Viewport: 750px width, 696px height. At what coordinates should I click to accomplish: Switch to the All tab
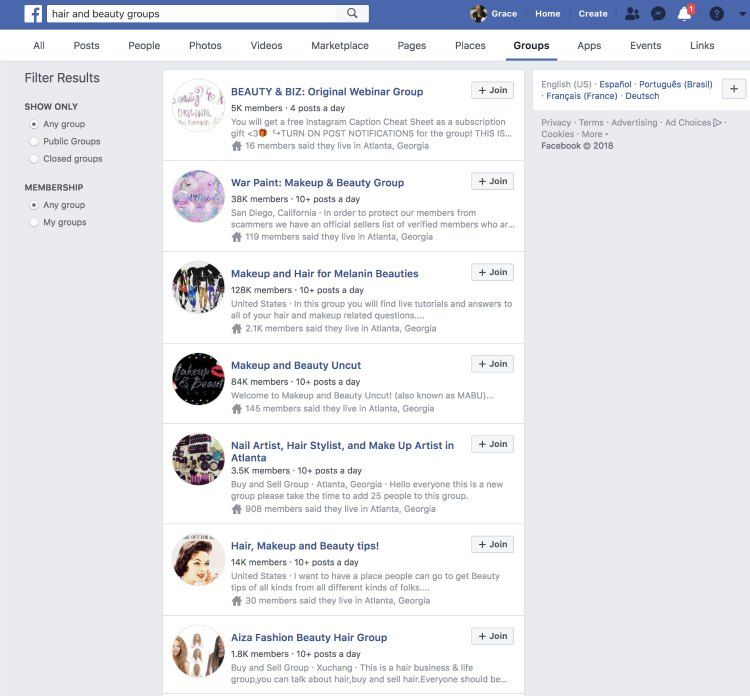(x=39, y=45)
